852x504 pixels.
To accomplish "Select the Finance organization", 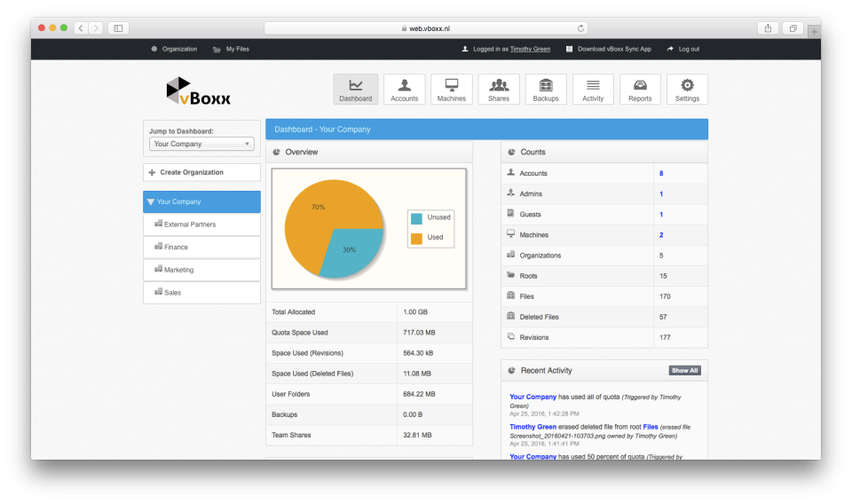I will (x=201, y=247).
